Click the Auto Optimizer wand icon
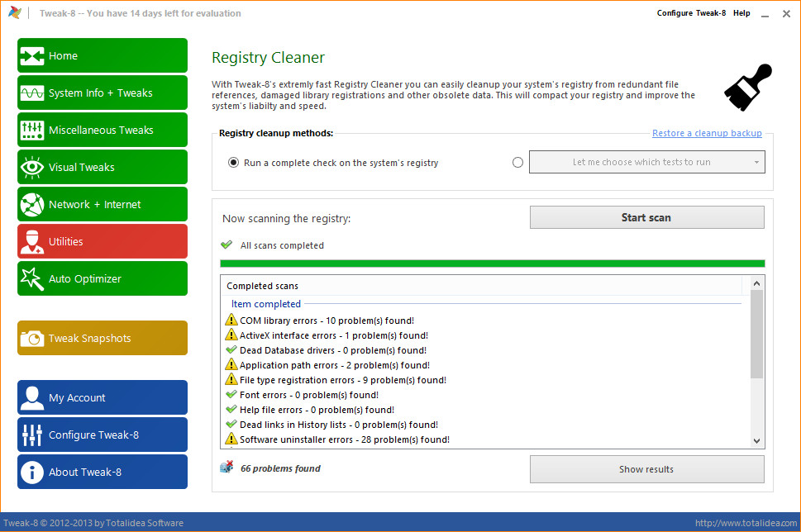This screenshot has height=532, width=801. (x=32, y=278)
